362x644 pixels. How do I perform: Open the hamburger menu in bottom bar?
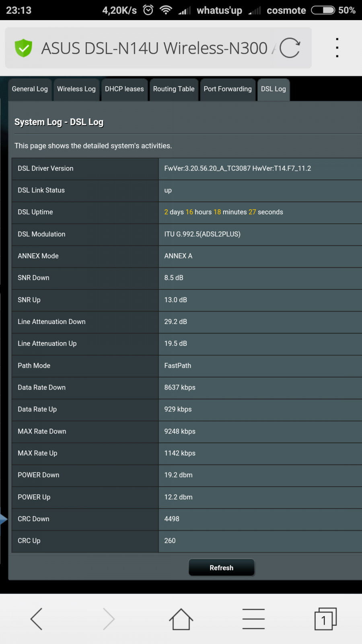pos(253,619)
